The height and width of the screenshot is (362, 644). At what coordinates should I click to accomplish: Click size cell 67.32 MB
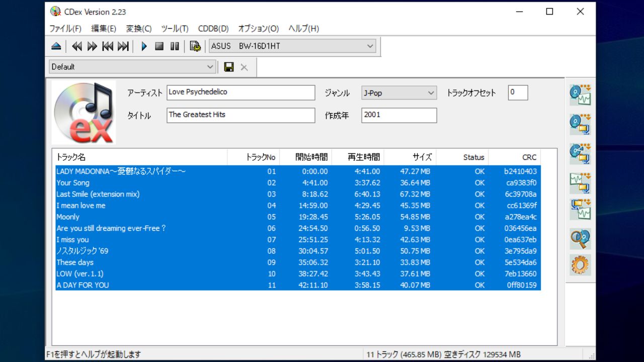[415, 194]
